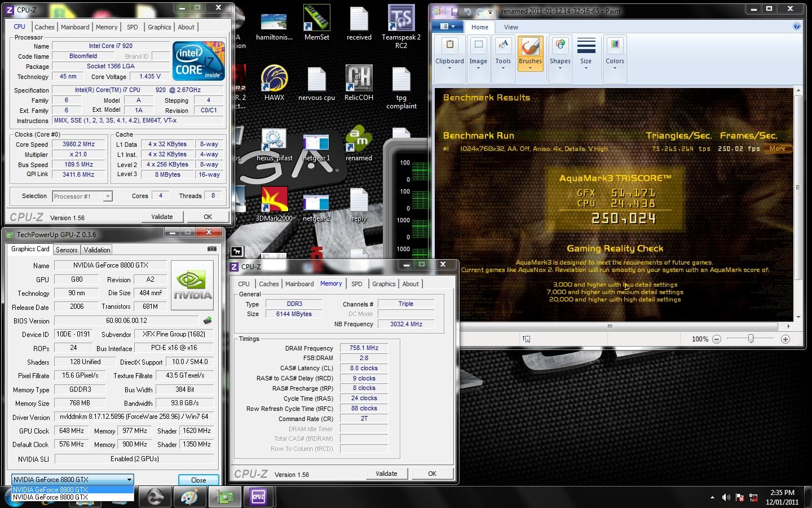Image resolution: width=812 pixels, height=508 pixels.
Task: Click the More link in AquaMark results
Action: pyautogui.click(x=777, y=148)
